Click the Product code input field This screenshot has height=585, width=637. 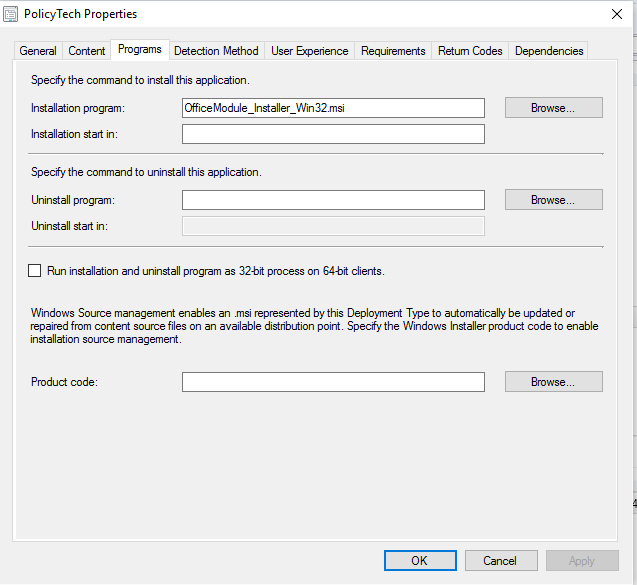coord(333,382)
